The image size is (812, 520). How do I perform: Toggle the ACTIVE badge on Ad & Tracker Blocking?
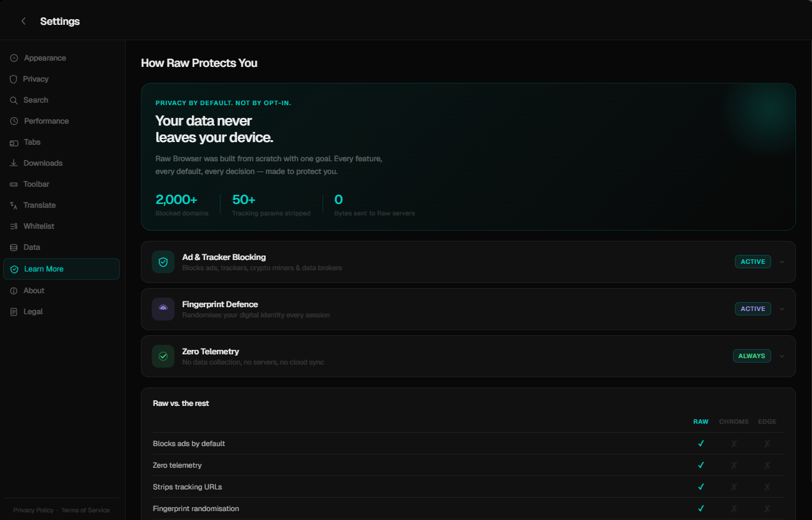[x=753, y=261]
